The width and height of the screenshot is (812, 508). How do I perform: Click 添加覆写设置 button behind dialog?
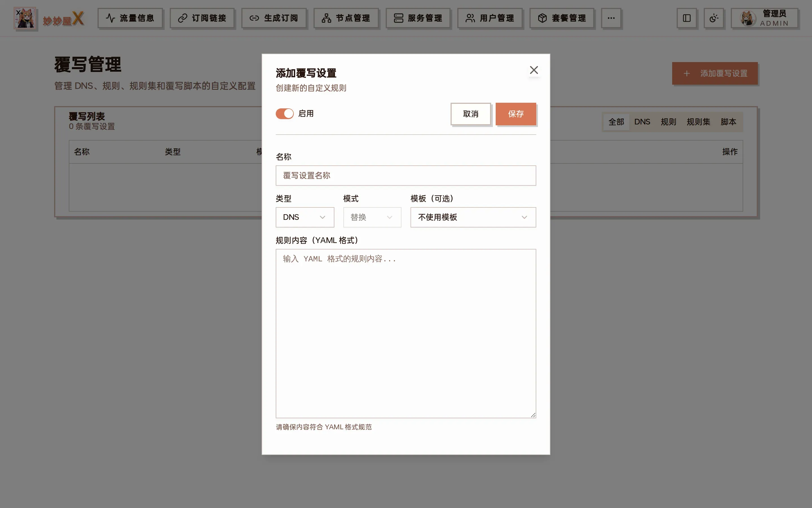click(715, 73)
